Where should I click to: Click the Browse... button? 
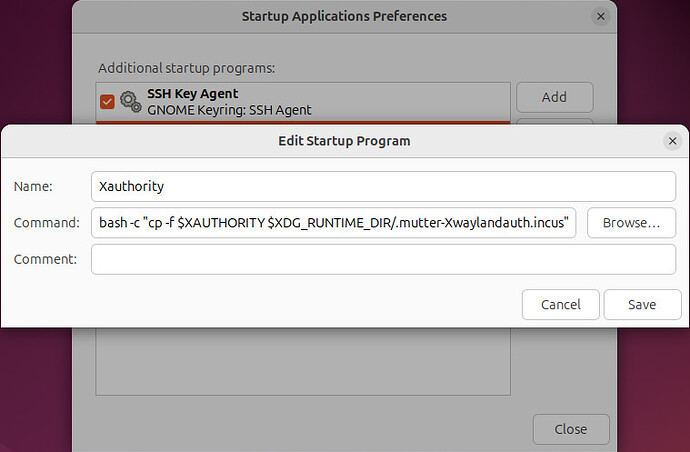[x=631, y=223]
